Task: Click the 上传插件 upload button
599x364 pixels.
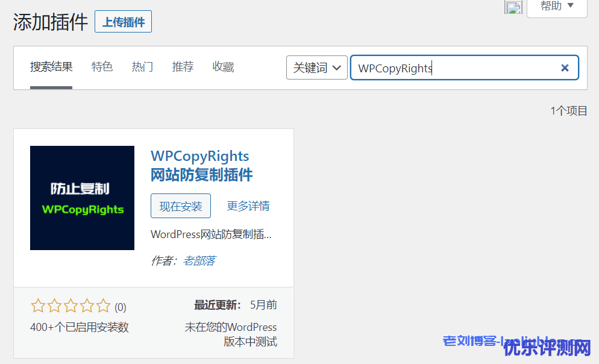Action: (123, 22)
